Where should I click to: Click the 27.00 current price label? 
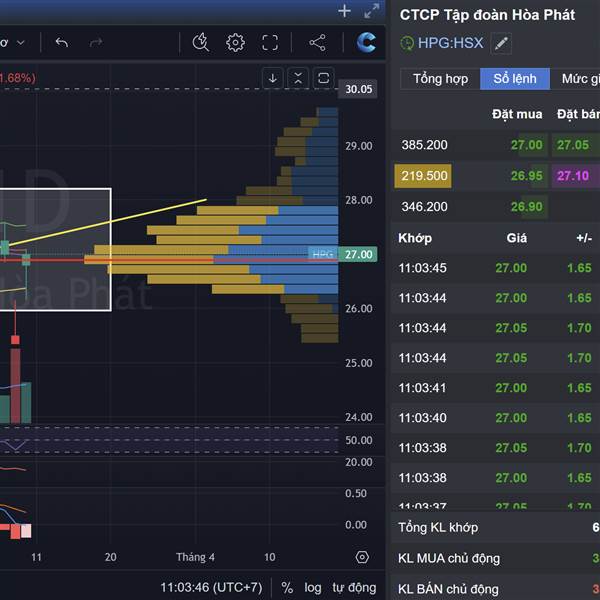tap(359, 254)
